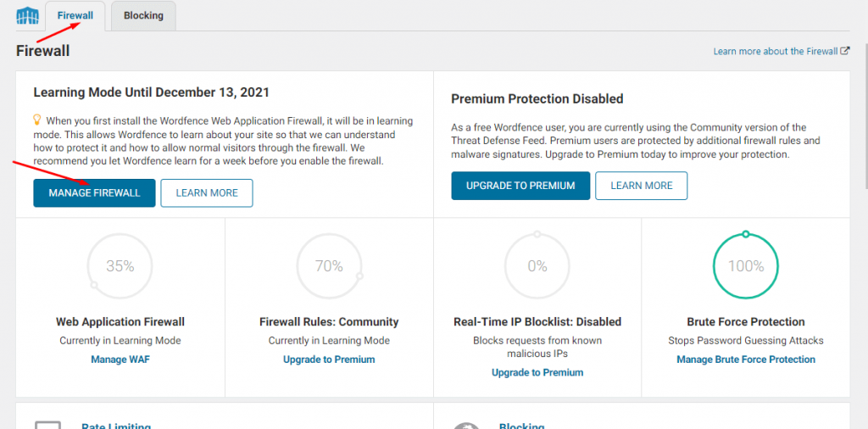Click the 35% Web Application Firewall circle

pos(120,266)
